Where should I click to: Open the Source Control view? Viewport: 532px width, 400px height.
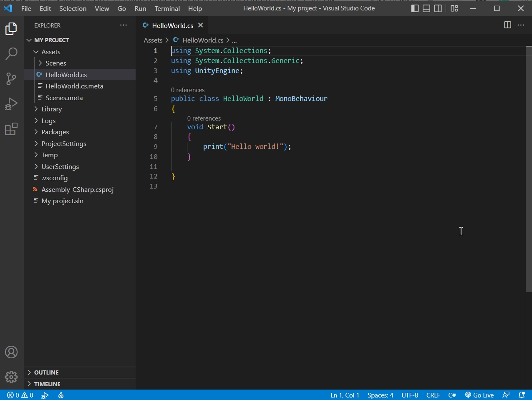click(x=11, y=79)
